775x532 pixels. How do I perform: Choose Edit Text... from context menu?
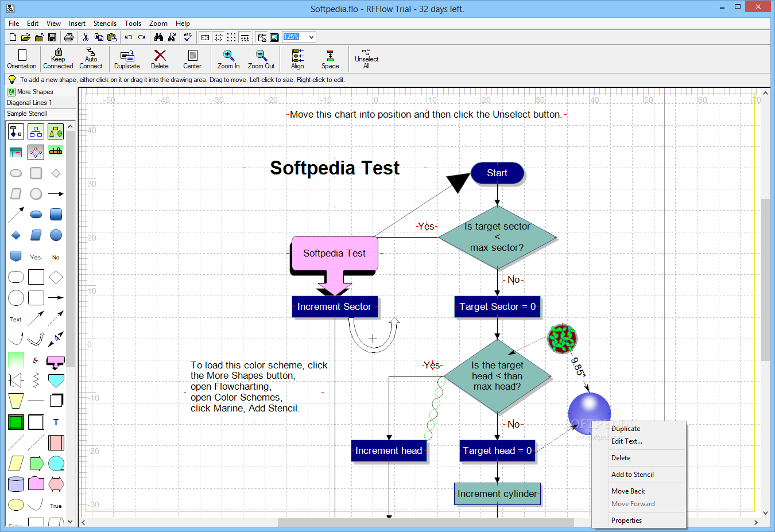pyautogui.click(x=639, y=441)
